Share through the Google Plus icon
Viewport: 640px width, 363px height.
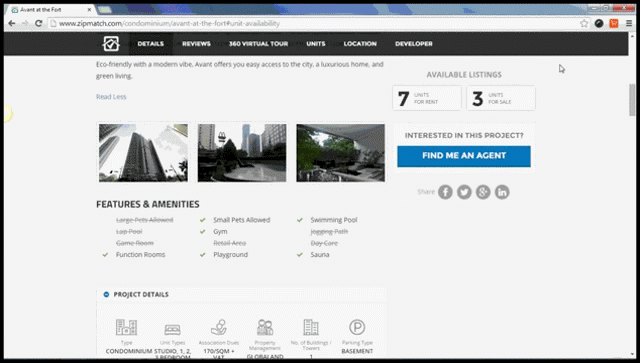(483, 192)
